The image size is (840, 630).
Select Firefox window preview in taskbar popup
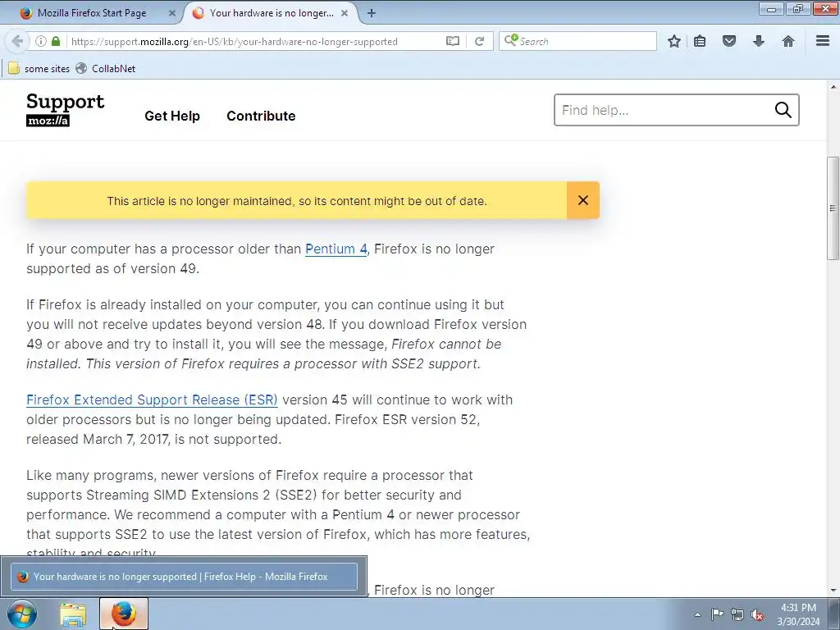[184, 577]
